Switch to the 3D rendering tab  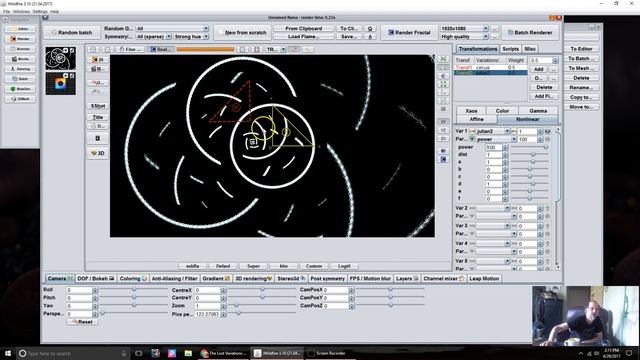click(253, 279)
